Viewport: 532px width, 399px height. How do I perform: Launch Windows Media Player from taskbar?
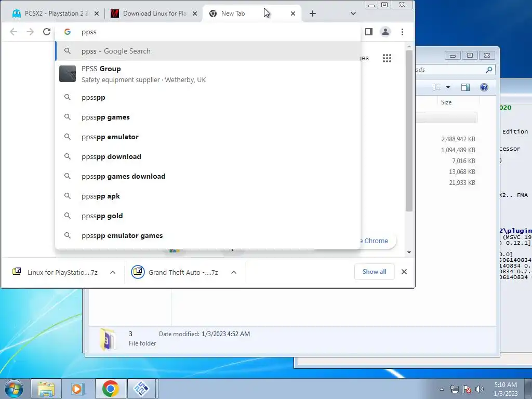point(78,389)
